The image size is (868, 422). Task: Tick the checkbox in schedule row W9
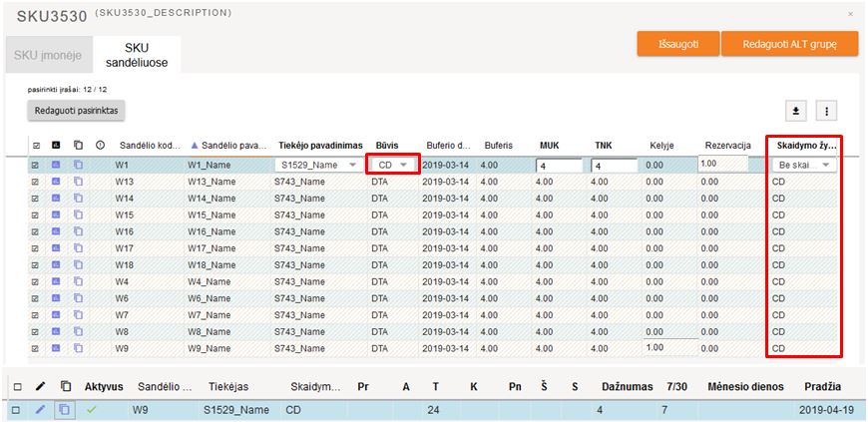[x=16, y=409]
